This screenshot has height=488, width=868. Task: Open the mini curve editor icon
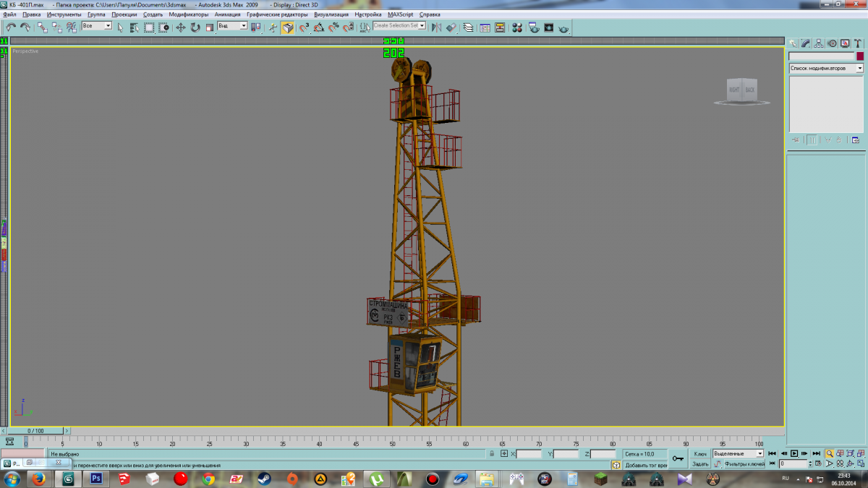[9, 441]
